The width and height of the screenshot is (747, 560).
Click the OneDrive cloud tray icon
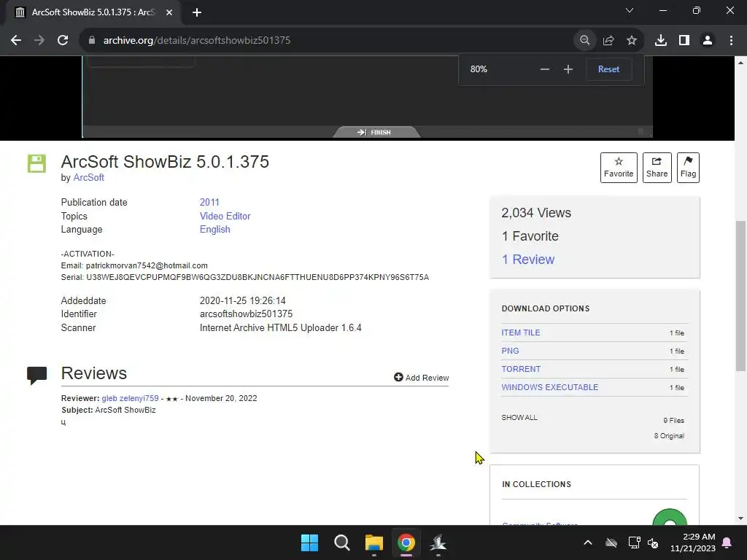point(611,542)
